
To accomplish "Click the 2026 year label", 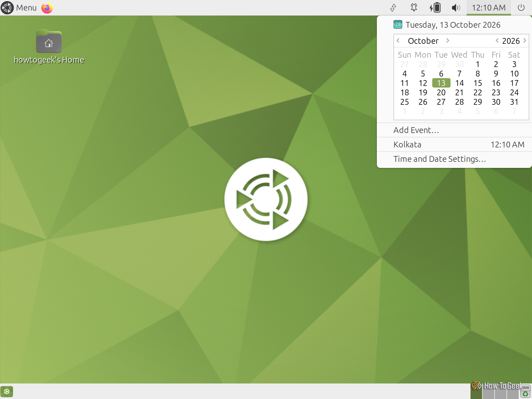I will [x=511, y=41].
